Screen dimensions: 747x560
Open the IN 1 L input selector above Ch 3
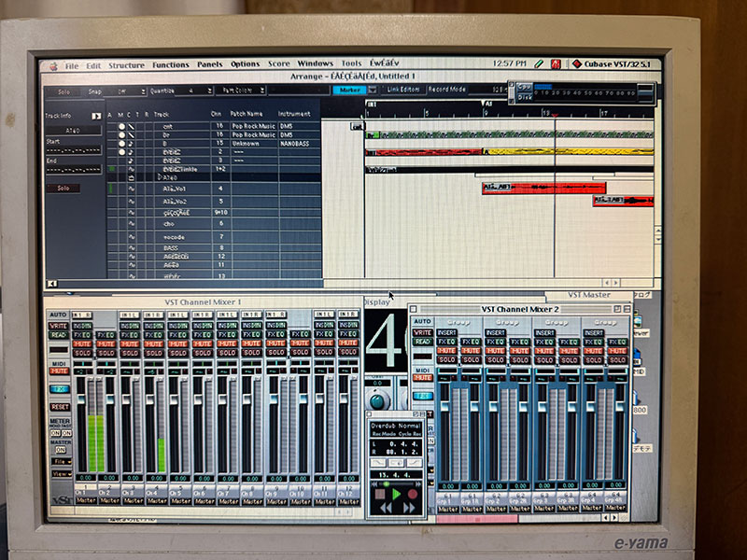coord(130,315)
